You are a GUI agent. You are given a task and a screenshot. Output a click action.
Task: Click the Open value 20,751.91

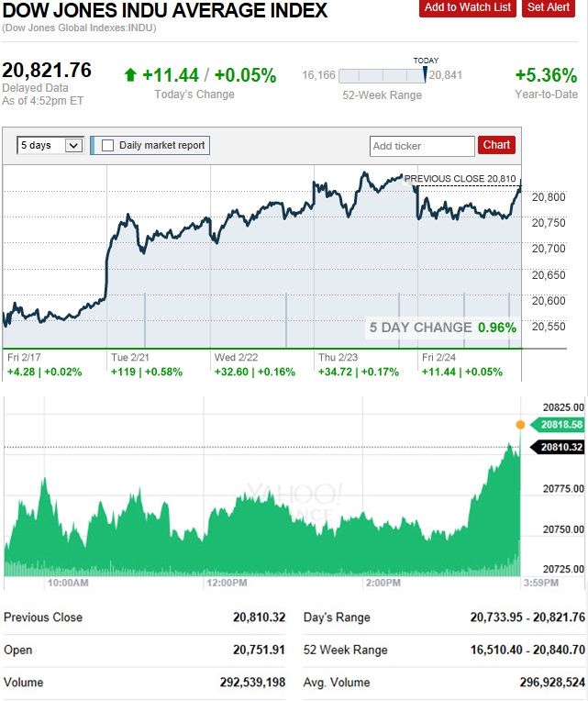click(x=260, y=650)
